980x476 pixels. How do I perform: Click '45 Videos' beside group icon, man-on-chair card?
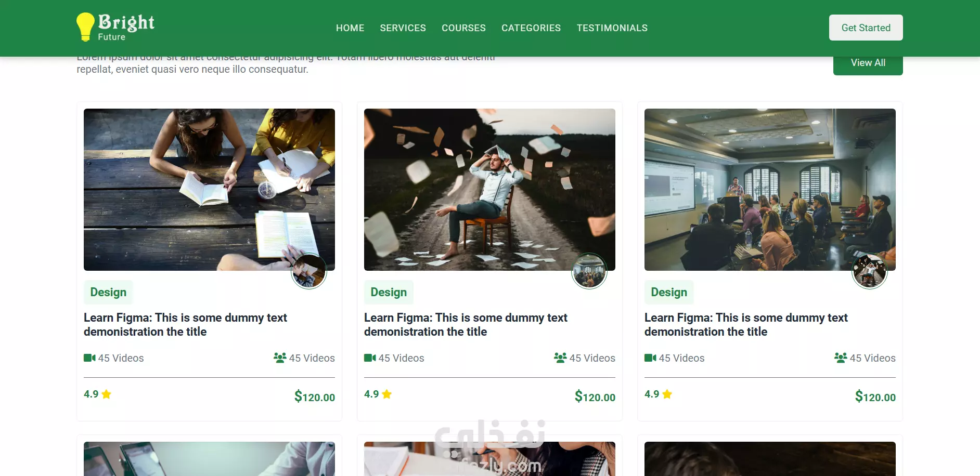(x=592, y=358)
